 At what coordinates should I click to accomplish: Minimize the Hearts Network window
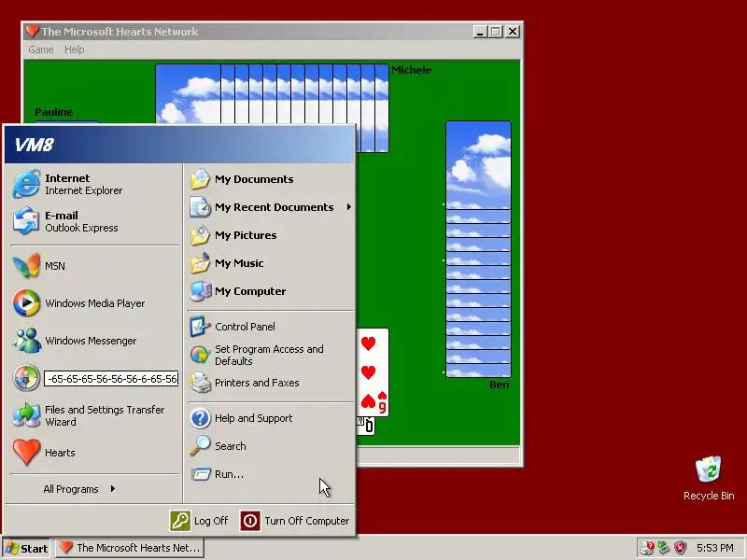[480, 32]
